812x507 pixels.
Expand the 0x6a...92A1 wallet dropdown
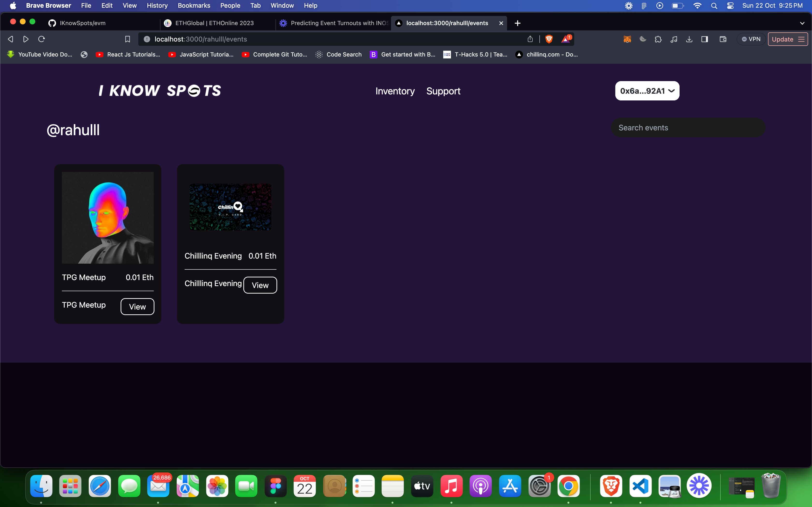(646, 91)
